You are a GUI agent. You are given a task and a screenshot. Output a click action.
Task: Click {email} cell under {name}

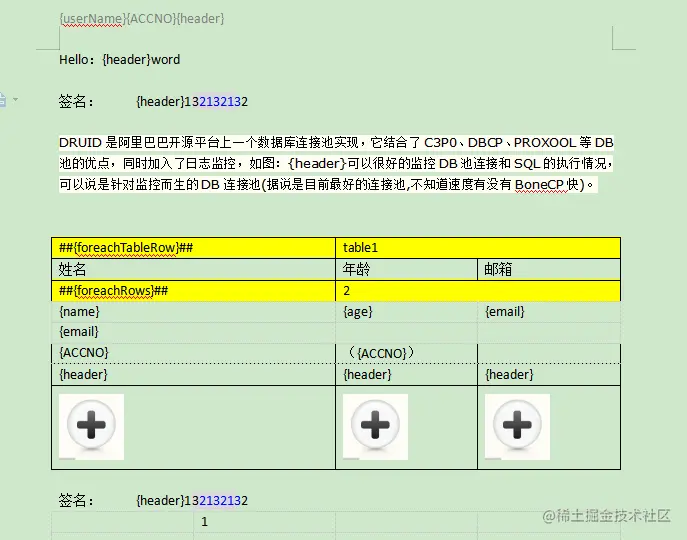pos(193,332)
